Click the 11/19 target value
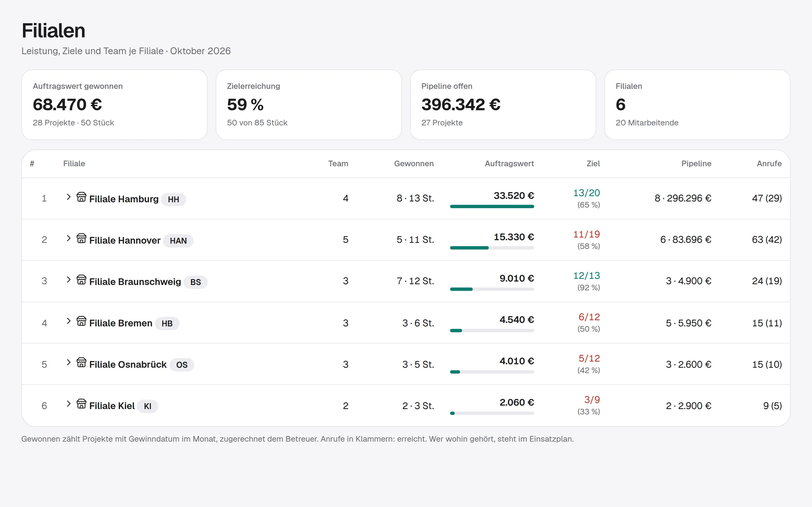Viewport: 812px width, 507px height. coord(586,234)
